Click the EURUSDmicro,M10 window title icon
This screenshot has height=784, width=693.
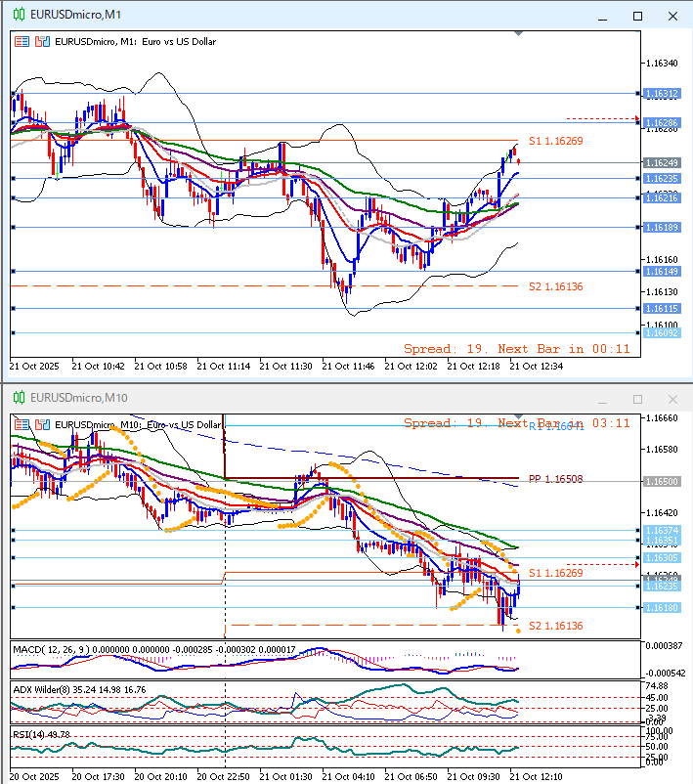pyautogui.click(x=18, y=398)
